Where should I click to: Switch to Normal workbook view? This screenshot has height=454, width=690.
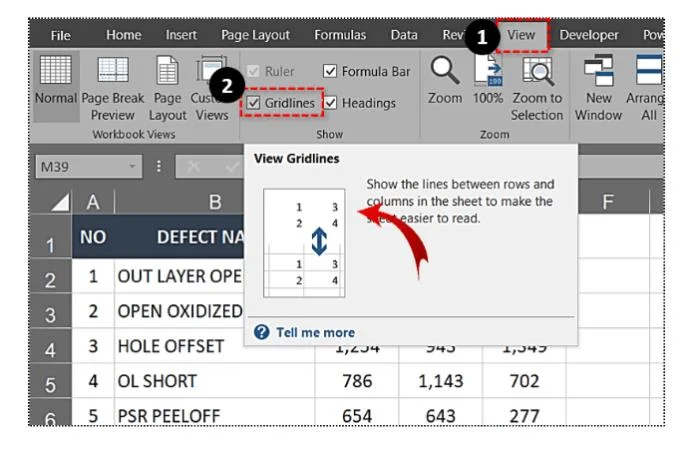pos(56,86)
